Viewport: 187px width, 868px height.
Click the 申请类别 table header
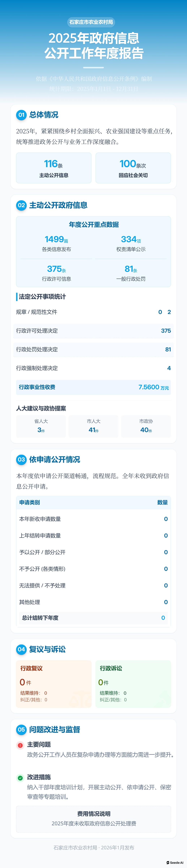click(30, 502)
